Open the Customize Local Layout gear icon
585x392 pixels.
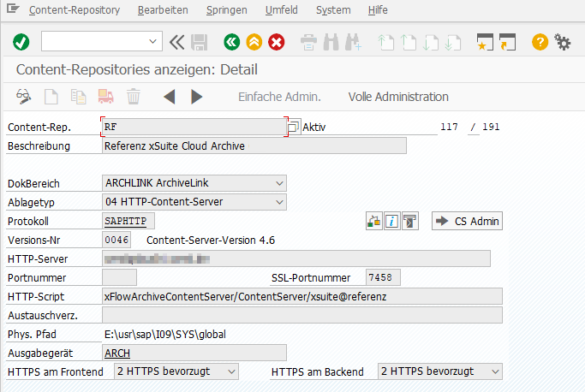[563, 41]
